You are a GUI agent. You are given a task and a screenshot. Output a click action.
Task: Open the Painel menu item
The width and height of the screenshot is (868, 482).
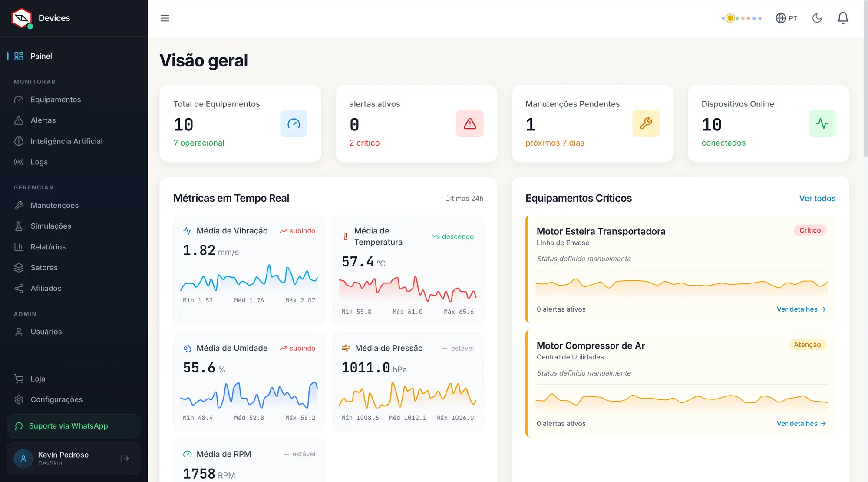[x=74, y=56]
